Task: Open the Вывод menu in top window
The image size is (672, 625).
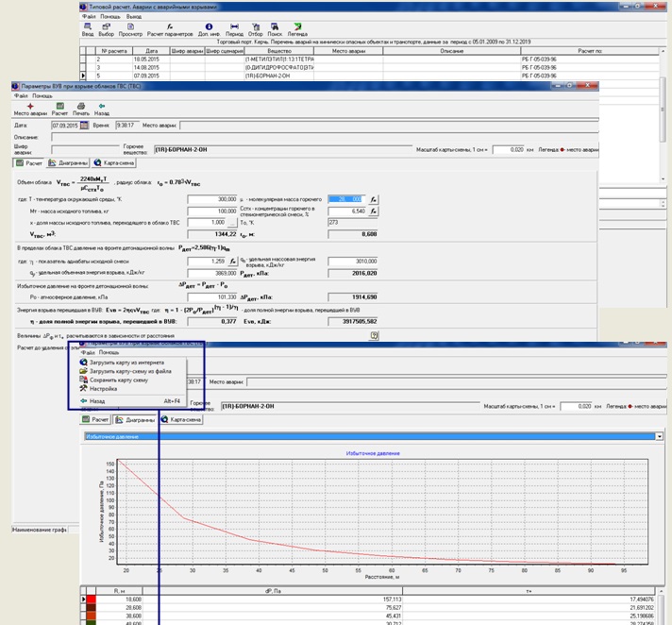Action: point(132,16)
